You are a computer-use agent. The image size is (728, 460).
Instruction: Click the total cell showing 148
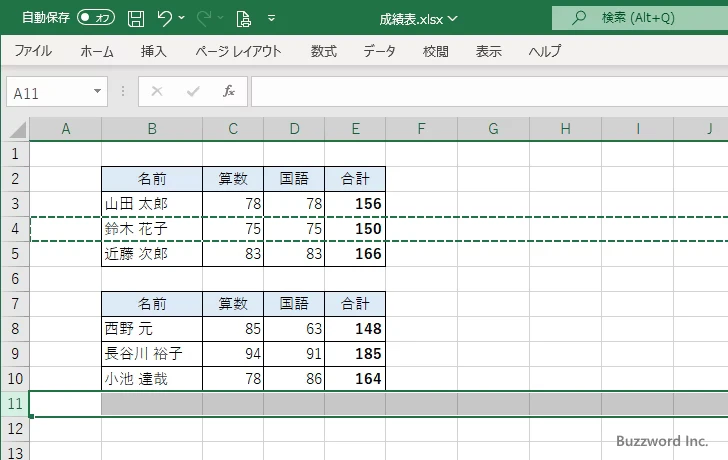pos(355,329)
